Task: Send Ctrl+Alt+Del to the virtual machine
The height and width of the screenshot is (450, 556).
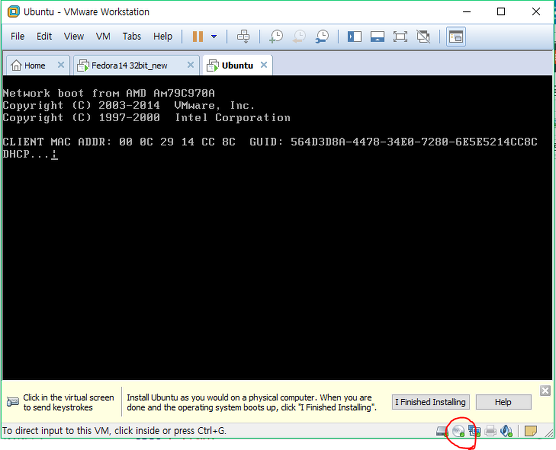Action: (x=243, y=36)
